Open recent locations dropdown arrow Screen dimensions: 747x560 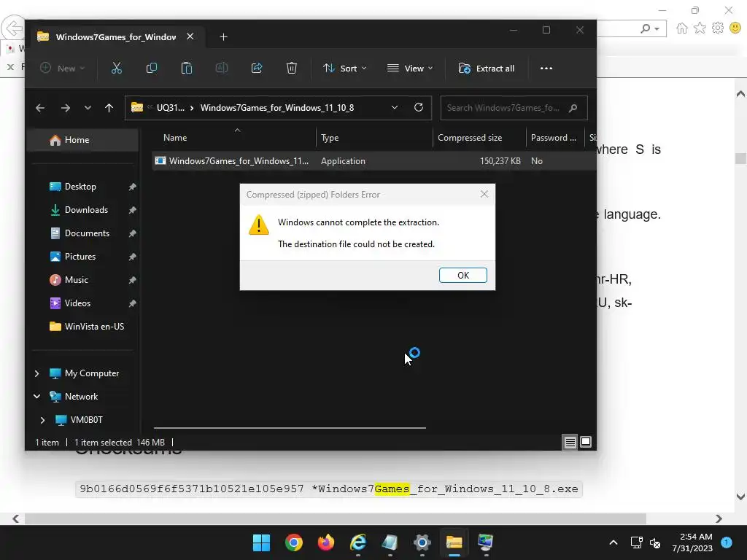tap(88, 108)
